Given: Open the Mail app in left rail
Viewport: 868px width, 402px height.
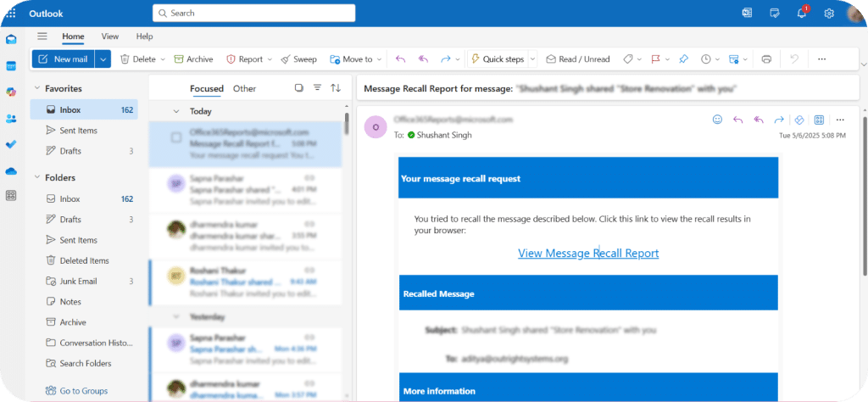Looking at the screenshot, I should point(11,40).
